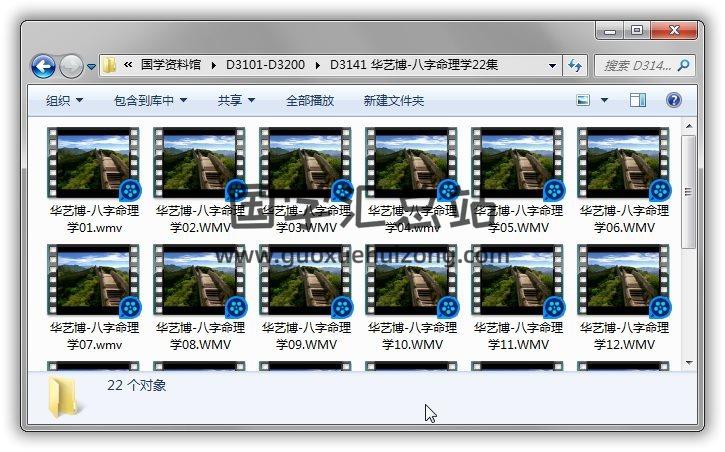725x452 pixels.
Task: Click the 22 个对象 status text
Action: coord(136,385)
